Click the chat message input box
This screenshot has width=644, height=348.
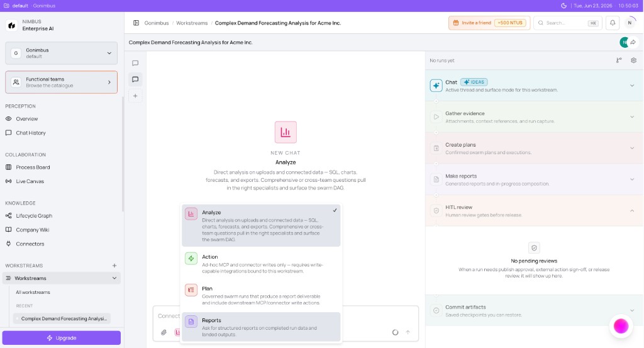point(286,323)
